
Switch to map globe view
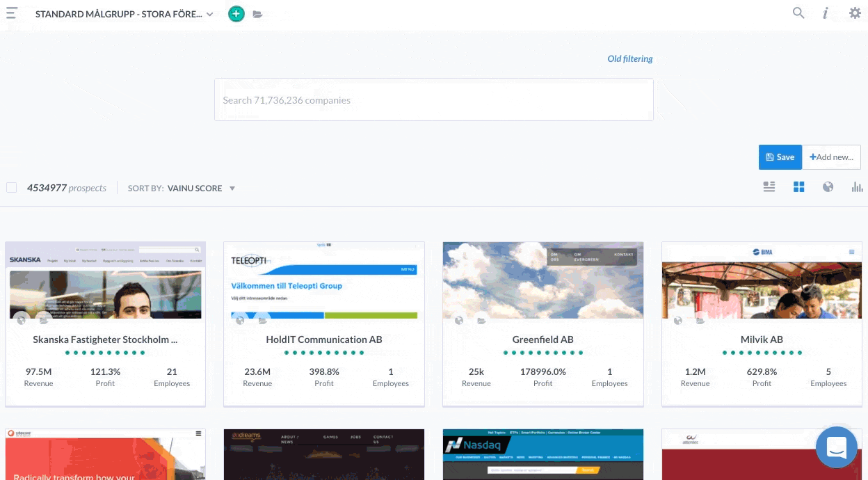(828, 187)
